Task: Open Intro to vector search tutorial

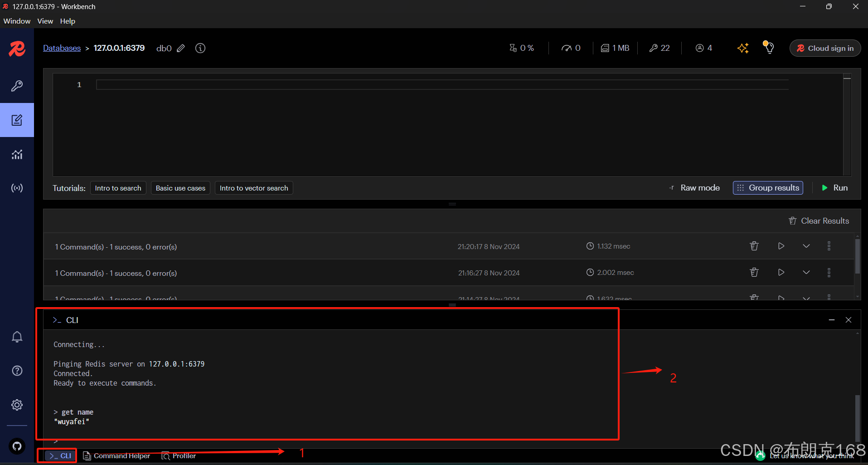Action: click(254, 188)
